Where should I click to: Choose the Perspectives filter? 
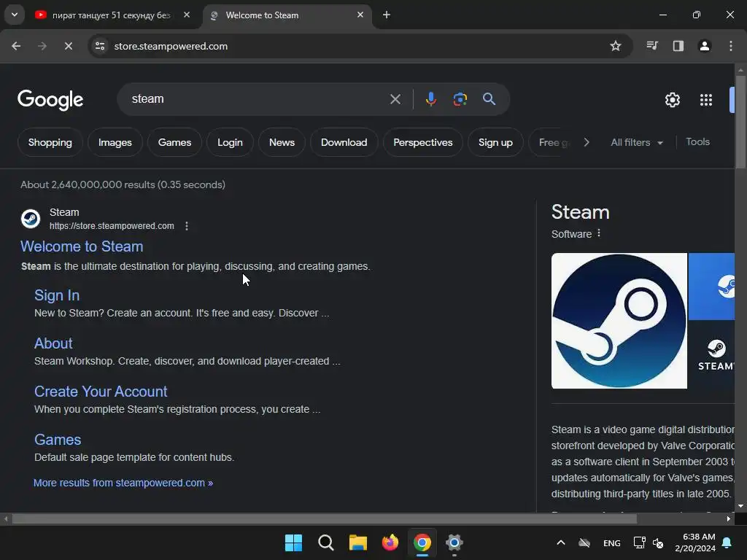(423, 142)
